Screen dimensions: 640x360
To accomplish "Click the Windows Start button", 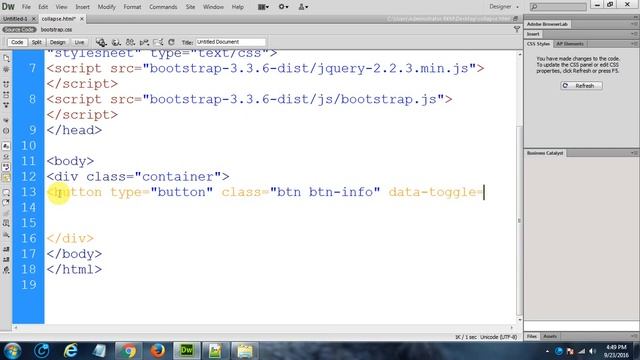I will click(13, 351).
